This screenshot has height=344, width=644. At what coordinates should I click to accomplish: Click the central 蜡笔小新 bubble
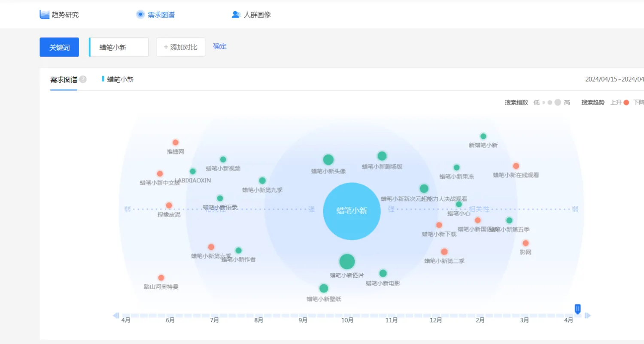[x=352, y=211]
